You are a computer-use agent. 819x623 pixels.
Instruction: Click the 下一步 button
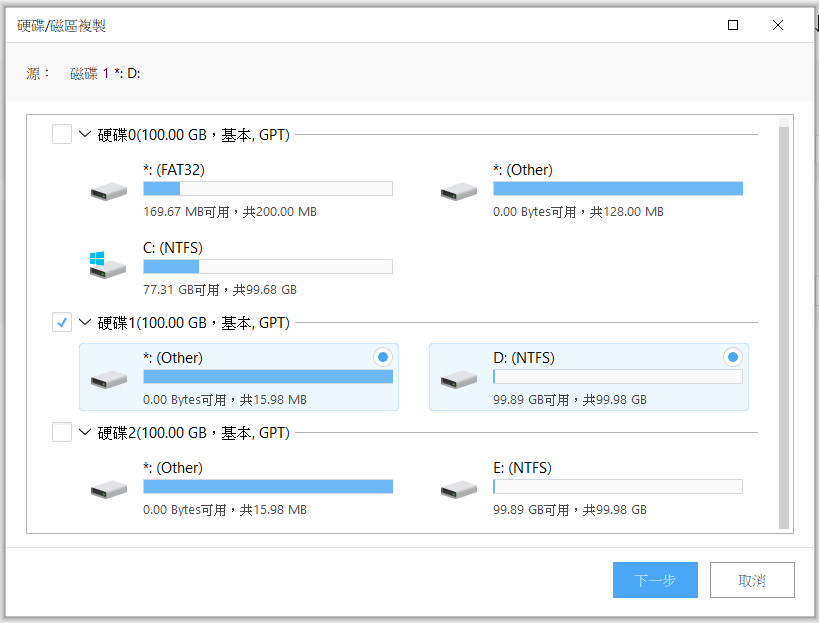coord(655,580)
